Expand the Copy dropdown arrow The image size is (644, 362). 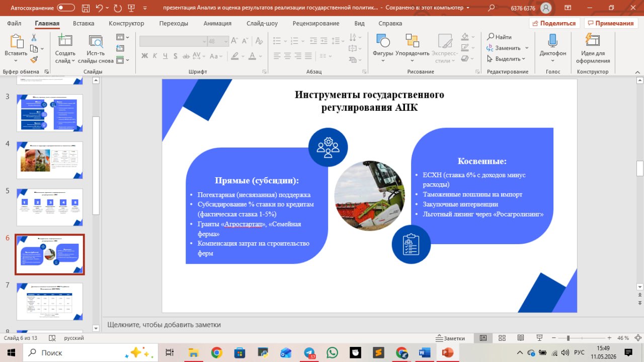click(x=42, y=49)
